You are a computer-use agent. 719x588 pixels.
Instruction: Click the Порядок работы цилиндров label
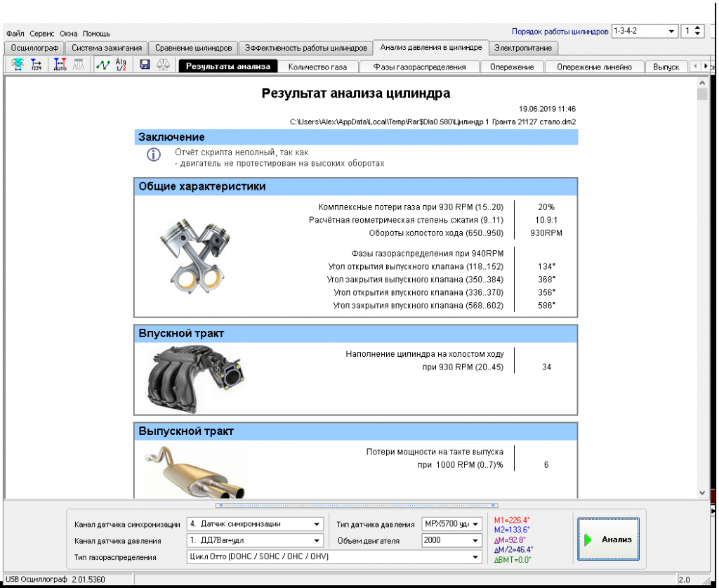click(560, 32)
